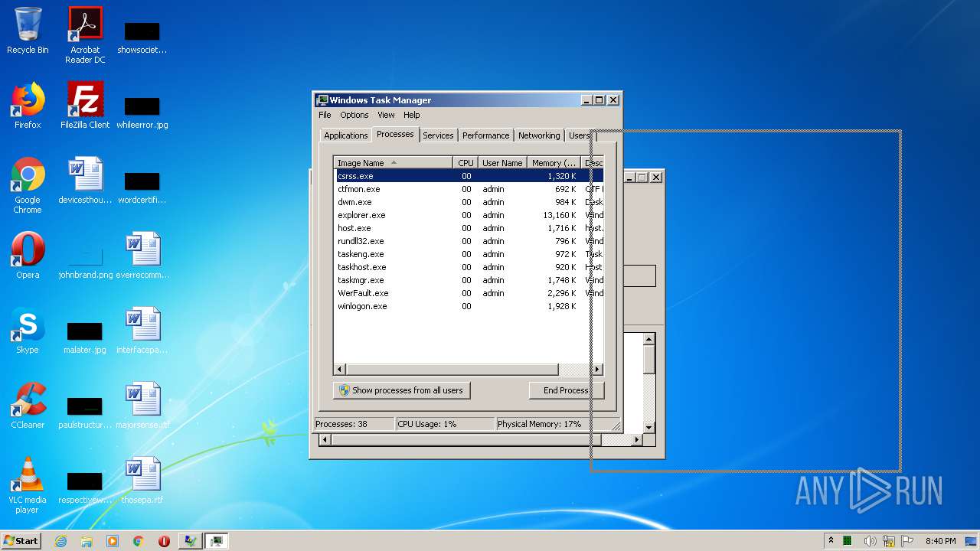980x551 pixels.
Task: Select the dwm.exe process row
Action: 469,202
